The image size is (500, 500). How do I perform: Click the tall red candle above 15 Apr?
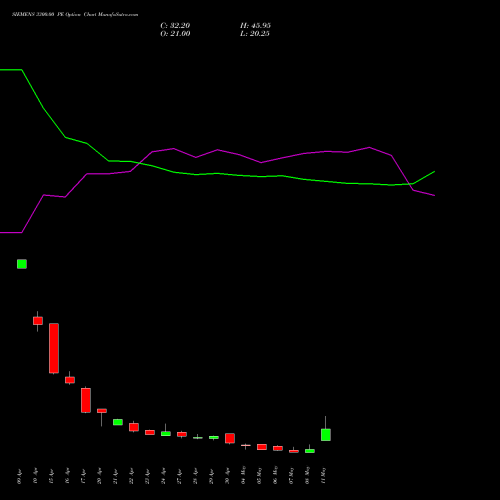tap(54, 348)
